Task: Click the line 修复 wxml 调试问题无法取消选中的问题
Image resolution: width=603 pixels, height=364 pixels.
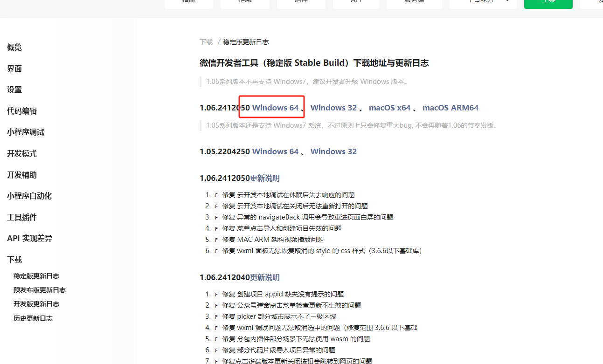Action: pos(319,328)
